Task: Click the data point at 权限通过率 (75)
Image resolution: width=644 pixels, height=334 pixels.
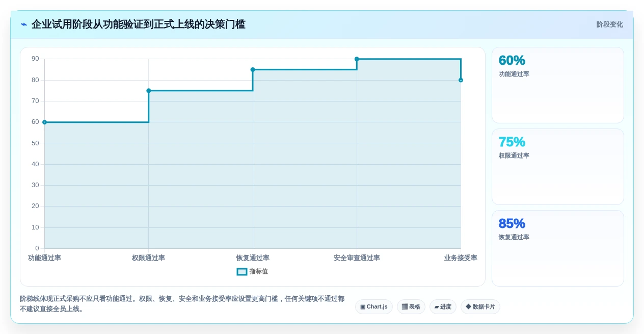Action: point(149,91)
